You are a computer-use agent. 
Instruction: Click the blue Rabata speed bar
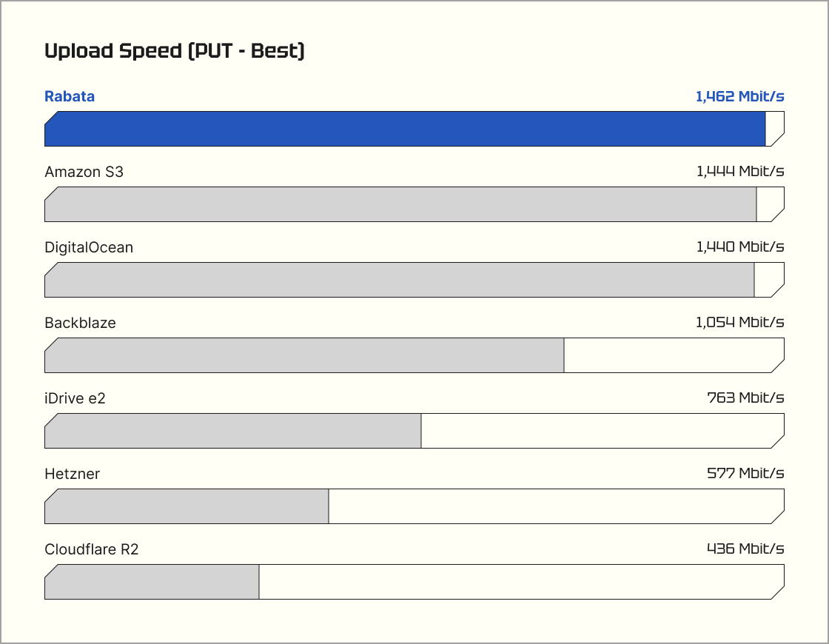click(405, 129)
